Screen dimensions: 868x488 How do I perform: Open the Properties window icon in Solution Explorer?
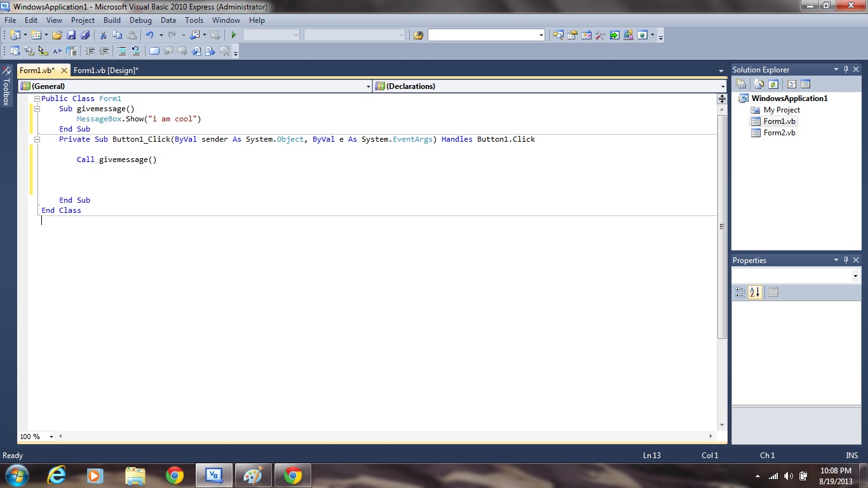tap(741, 83)
